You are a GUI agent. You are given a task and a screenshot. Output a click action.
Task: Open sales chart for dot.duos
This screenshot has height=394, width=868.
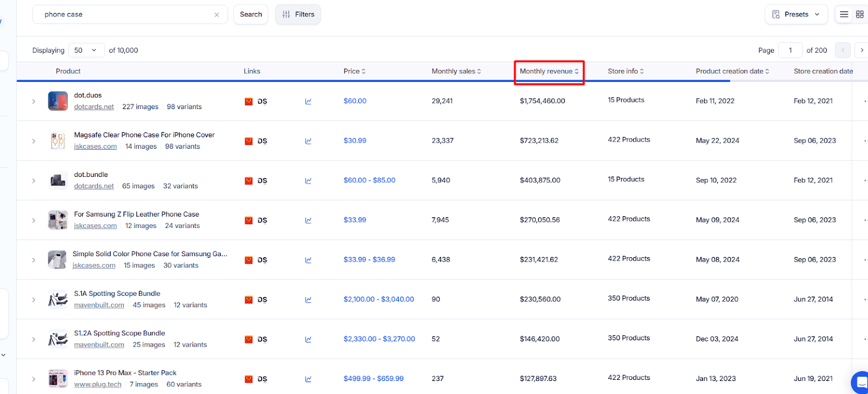308,101
